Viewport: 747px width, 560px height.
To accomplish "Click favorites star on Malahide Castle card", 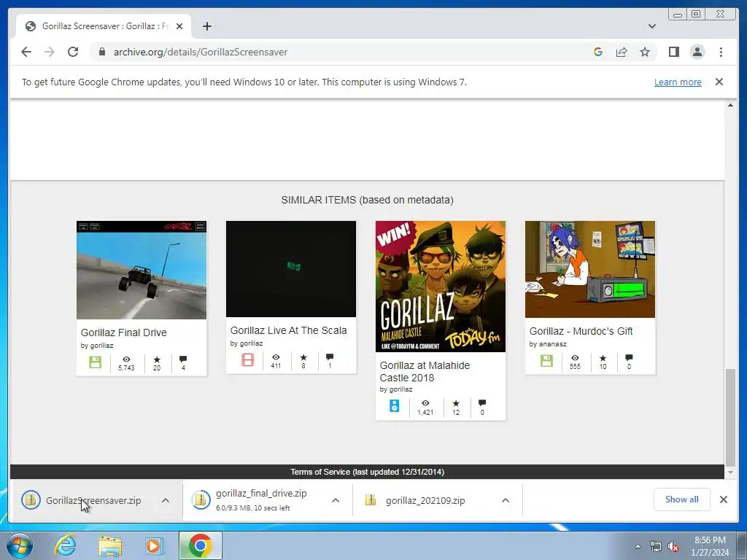I will click(456, 403).
